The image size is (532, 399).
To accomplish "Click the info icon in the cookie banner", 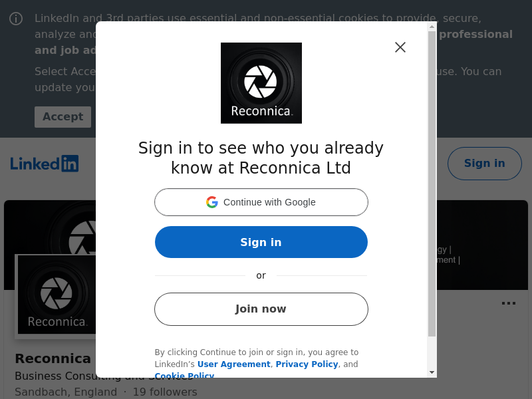I will (16, 19).
